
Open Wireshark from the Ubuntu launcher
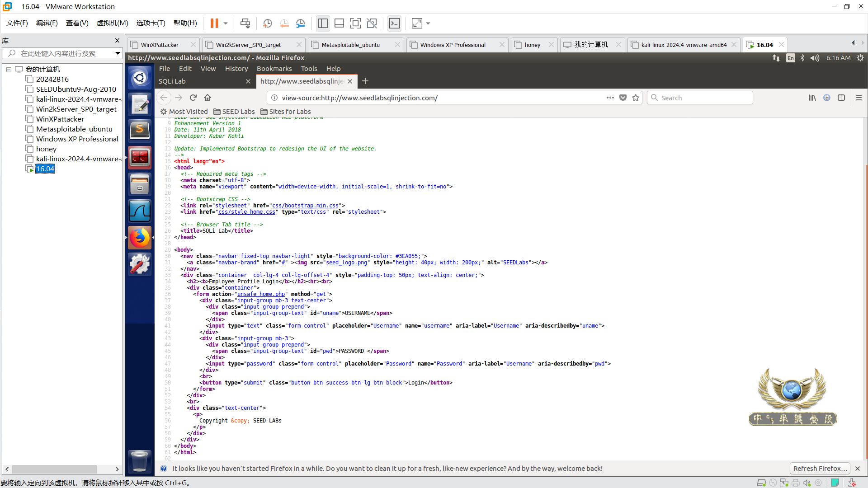click(140, 211)
